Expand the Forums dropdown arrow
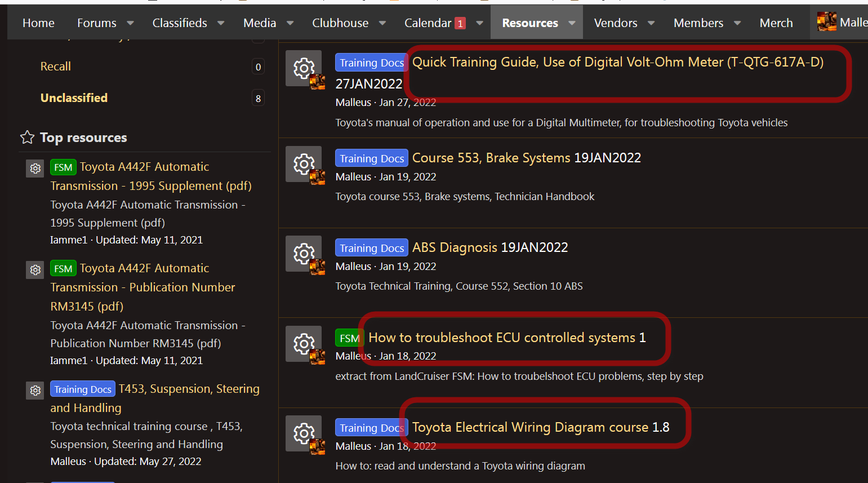 [131, 23]
